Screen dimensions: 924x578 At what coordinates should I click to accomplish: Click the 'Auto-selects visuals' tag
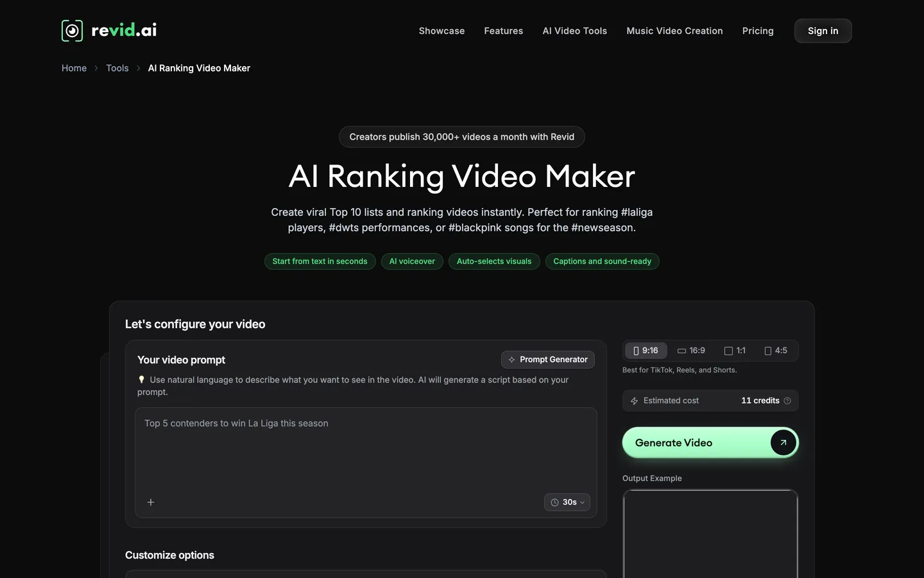point(494,261)
